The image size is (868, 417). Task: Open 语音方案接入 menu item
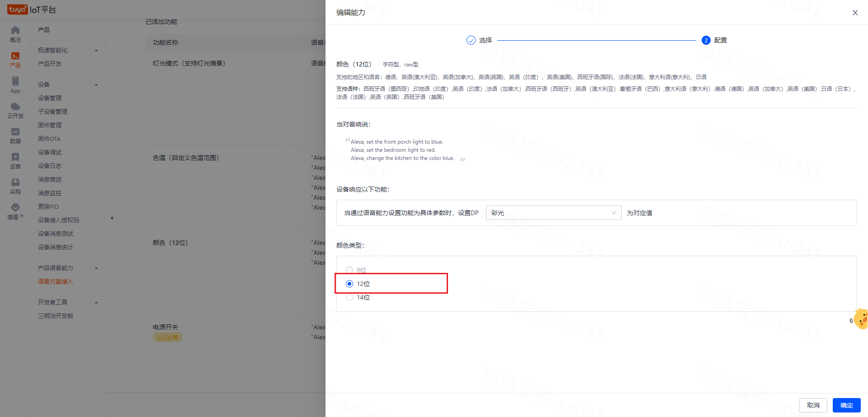pos(55,281)
